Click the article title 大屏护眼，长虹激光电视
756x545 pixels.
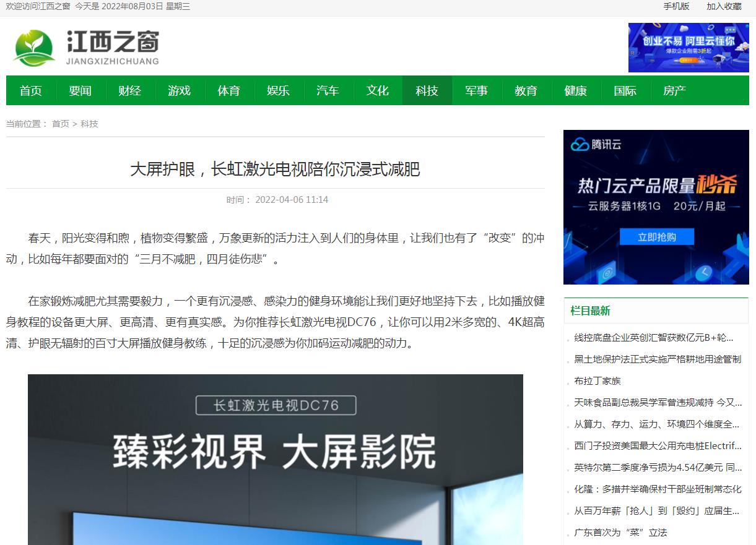click(x=275, y=169)
